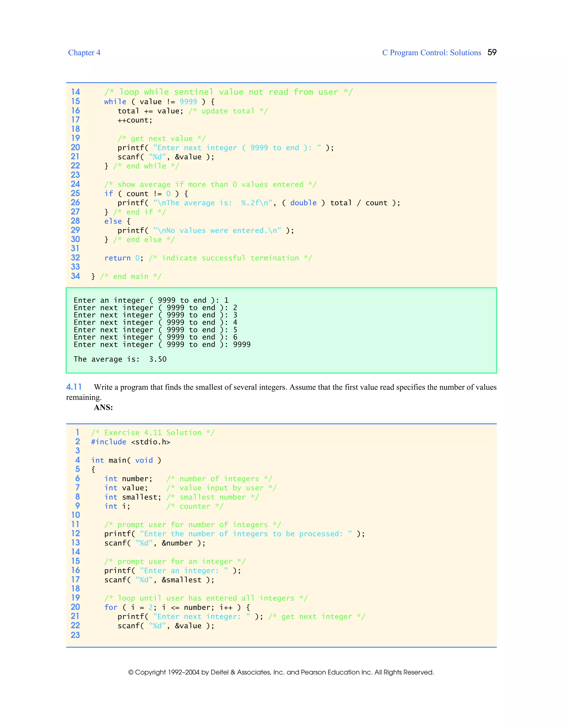The width and height of the screenshot is (563, 728).
Task: Click the comment 'loop while sentinel value not read from user'
Action: pyautogui.click(x=228, y=92)
